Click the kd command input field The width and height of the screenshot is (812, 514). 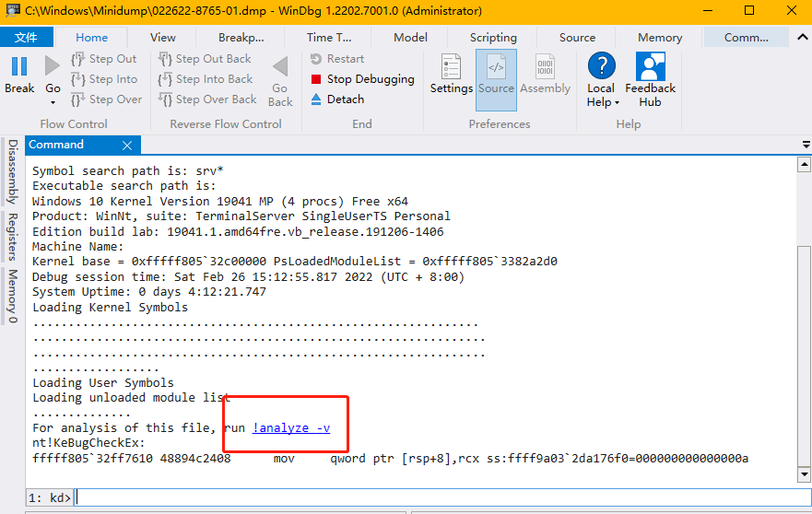click(x=433, y=497)
